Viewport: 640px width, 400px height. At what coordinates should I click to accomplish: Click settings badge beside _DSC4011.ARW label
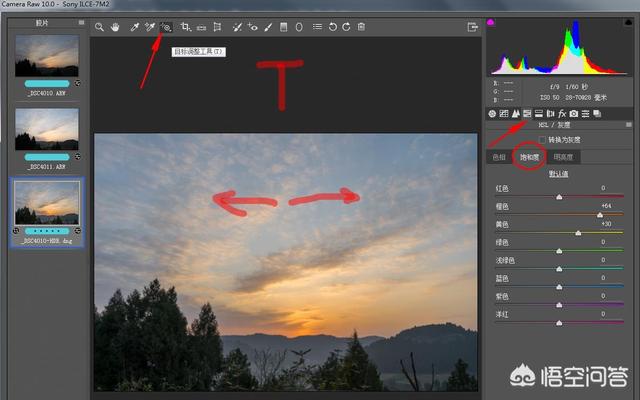coord(77,157)
